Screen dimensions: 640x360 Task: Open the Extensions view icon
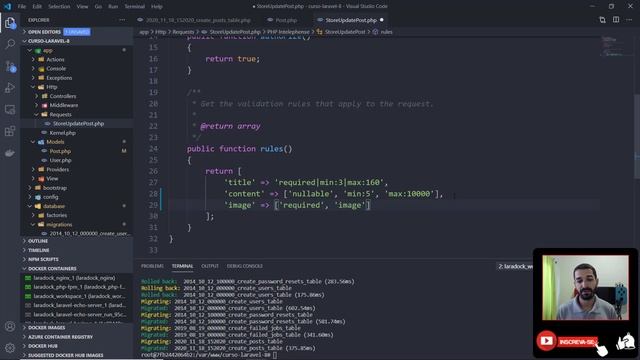pyautogui.click(x=10, y=131)
